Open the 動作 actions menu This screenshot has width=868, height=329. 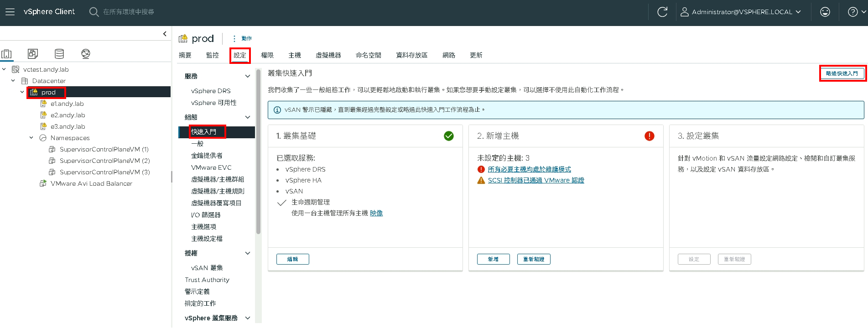(242, 39)
